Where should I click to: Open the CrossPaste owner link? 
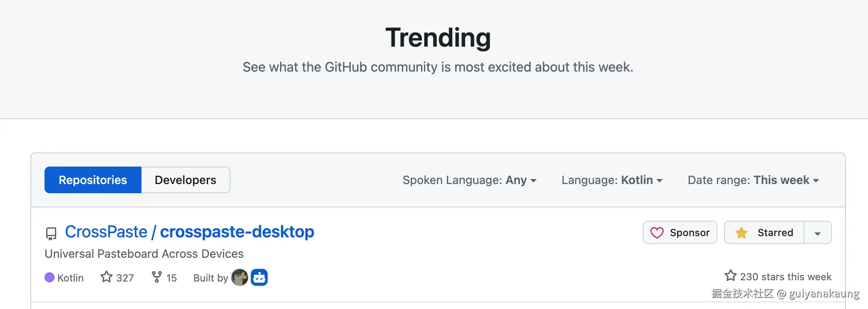106,232
